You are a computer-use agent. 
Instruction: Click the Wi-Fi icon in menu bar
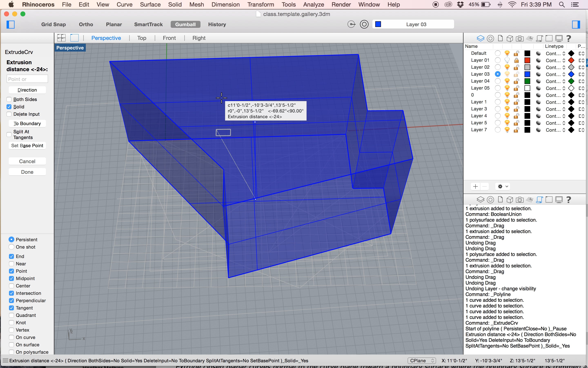[512, 4]
